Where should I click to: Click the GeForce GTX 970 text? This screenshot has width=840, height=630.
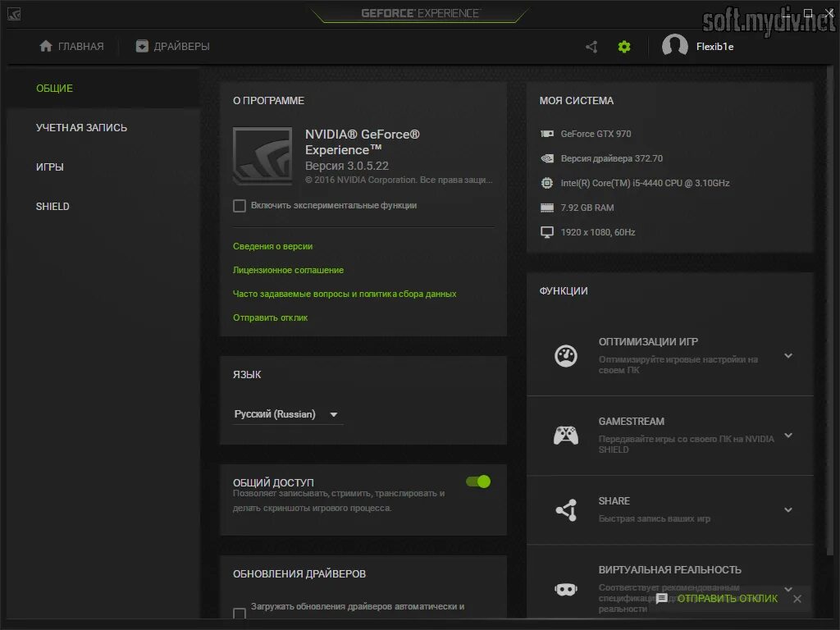596,134
